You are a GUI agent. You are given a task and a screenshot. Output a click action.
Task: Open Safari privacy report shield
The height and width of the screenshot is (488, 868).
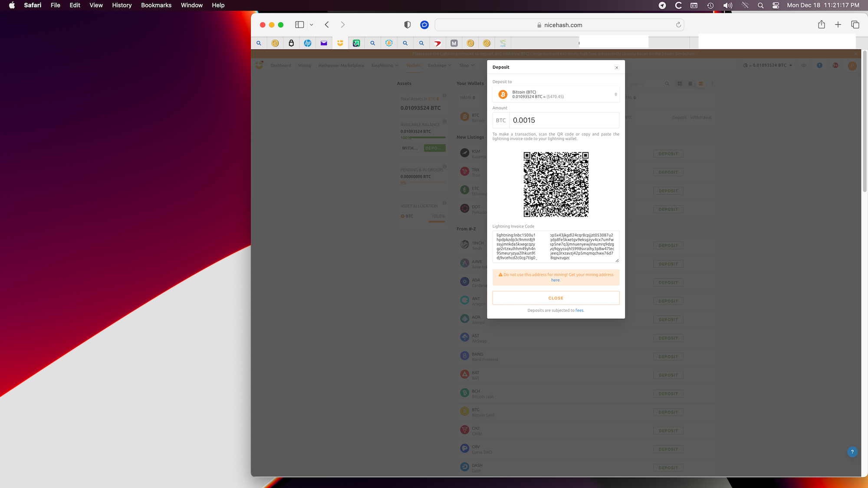[x=407, y=25]
